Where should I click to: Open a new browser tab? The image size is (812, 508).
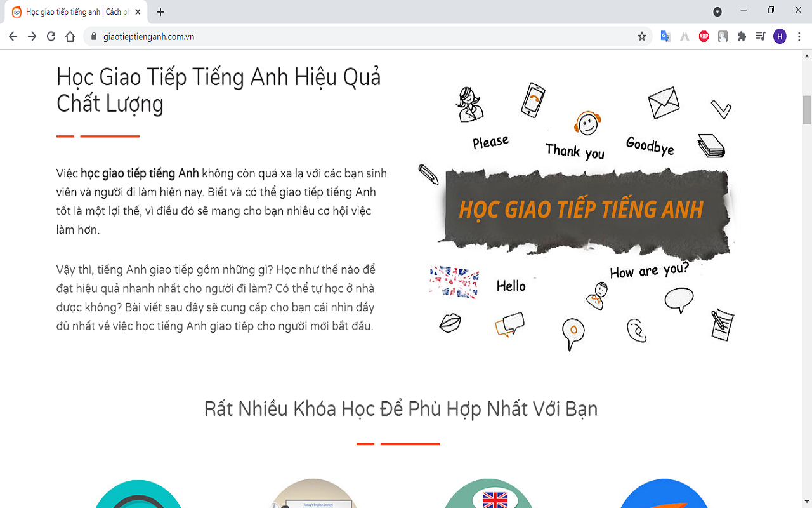(160, 12)
